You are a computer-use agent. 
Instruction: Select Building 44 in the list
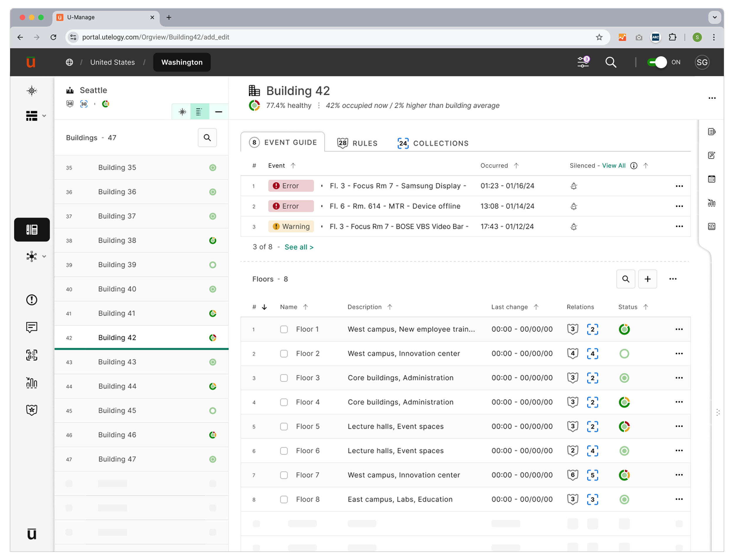click(x=117, y=386)
